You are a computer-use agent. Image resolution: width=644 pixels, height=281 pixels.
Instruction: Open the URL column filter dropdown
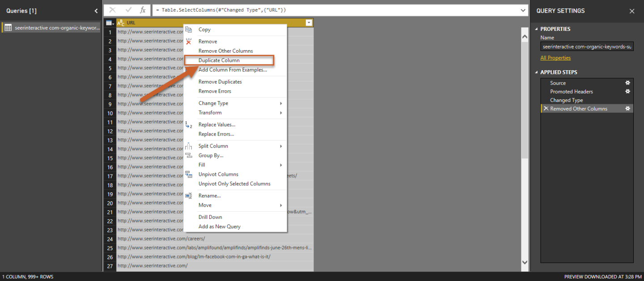309,23
